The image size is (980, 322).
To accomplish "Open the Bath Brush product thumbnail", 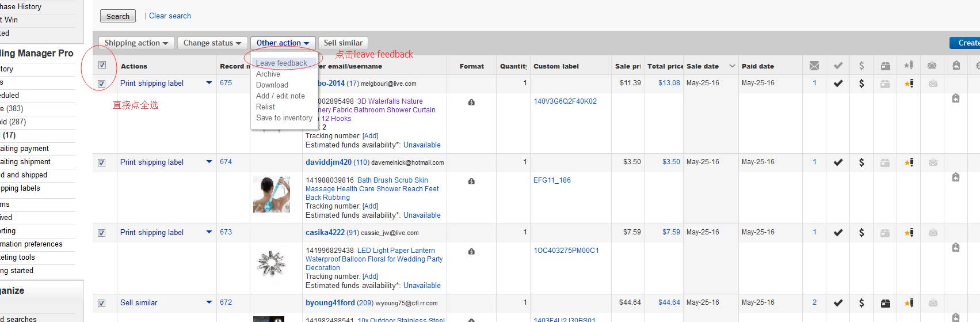I will point(272,195).
